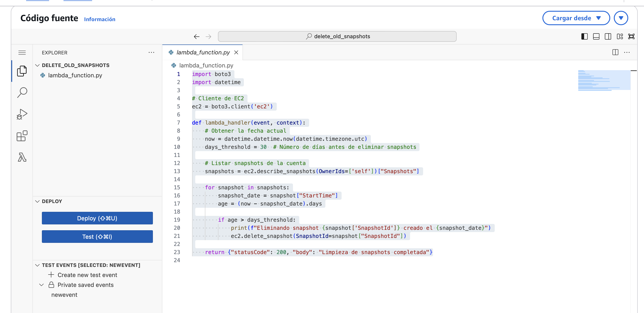Click the delete_old_snapshots search field
This screenshot has width=644, height=313.
point(337,36)
